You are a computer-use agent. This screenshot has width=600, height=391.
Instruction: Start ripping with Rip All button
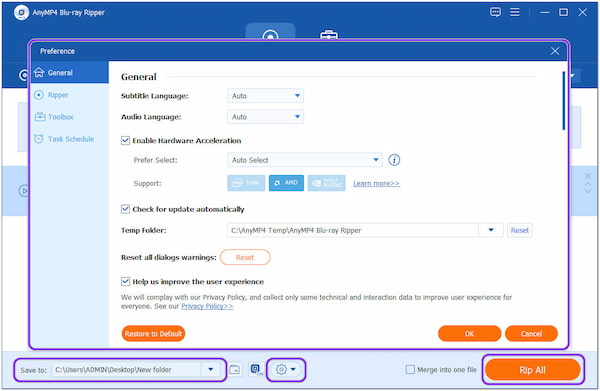(532, 370)
